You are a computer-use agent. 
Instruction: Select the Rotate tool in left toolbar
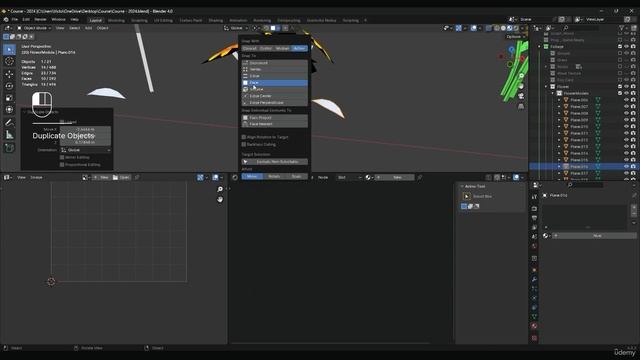(9, 86)
